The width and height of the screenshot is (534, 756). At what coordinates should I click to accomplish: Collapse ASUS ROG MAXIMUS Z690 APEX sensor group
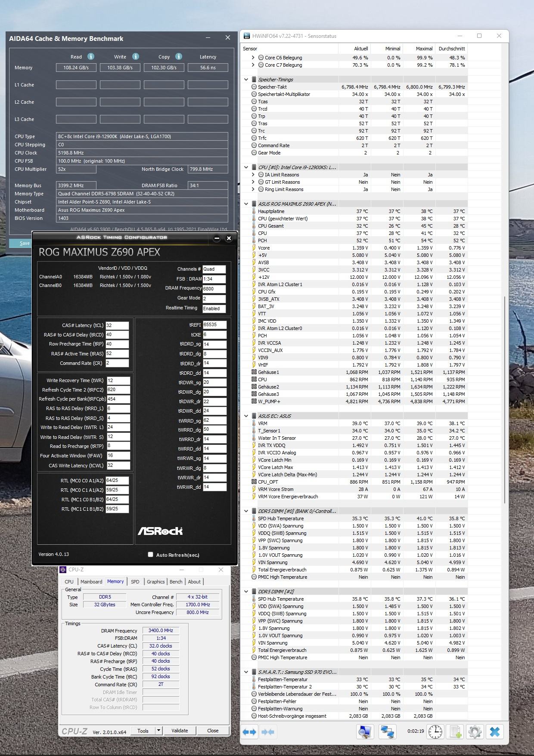(x=246, y=204)
